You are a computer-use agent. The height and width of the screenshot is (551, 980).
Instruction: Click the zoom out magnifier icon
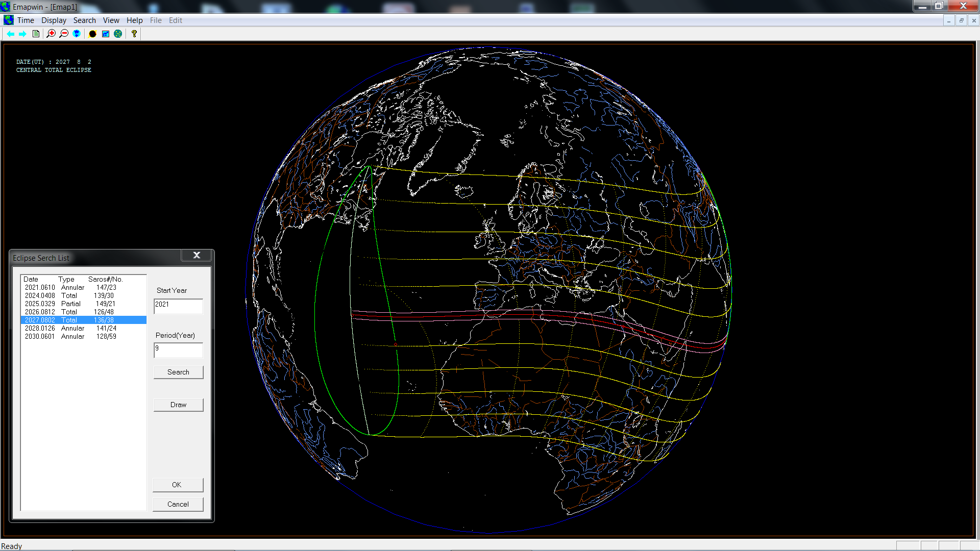click(x=64, y=34)
